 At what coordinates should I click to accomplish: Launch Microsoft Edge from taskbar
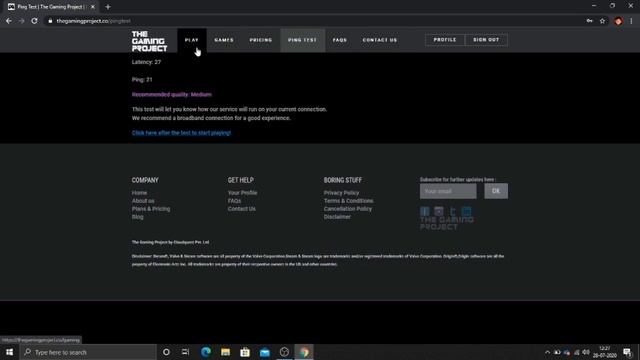coord(206,352)
